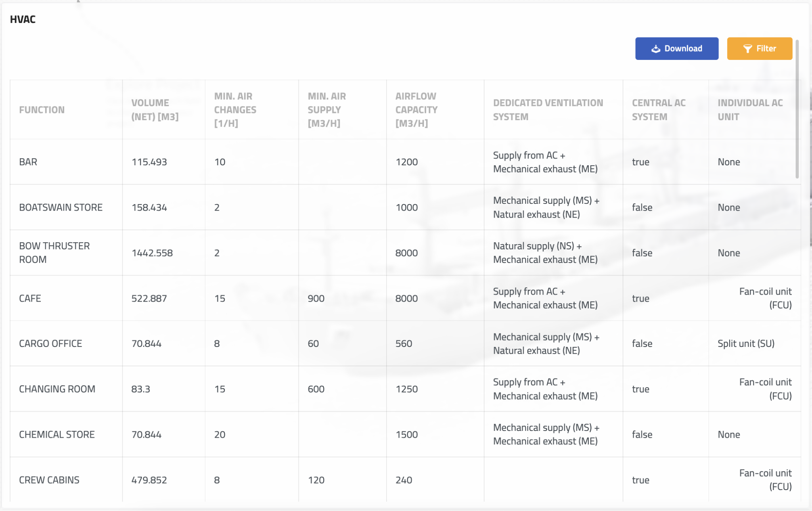The width and height of the screenshot is (812, 511).
Task: Sort by AIRFLOW CAPACITY column header
Action: 416,110
